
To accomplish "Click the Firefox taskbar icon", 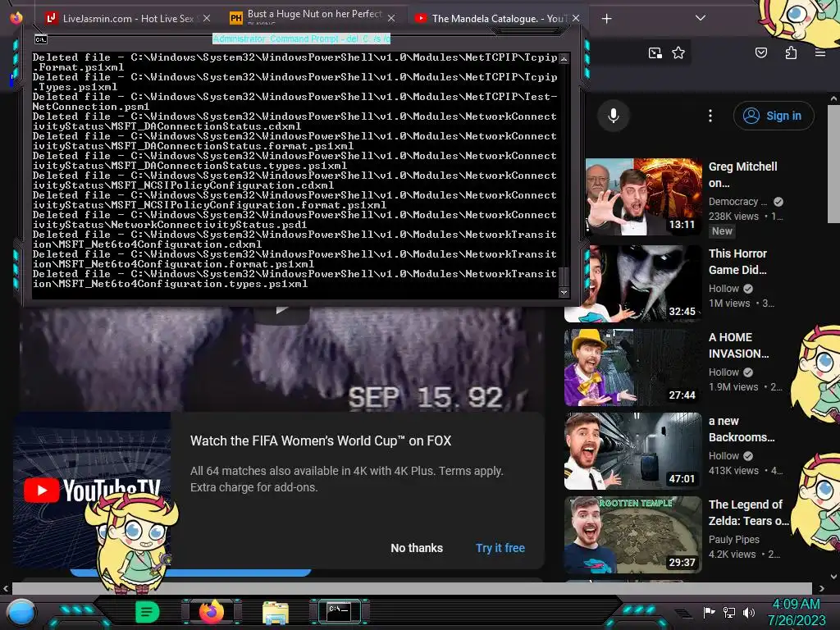I will (211, 612).
